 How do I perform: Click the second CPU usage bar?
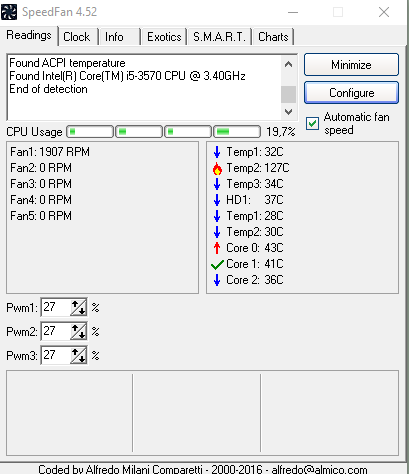pos(139,132)
